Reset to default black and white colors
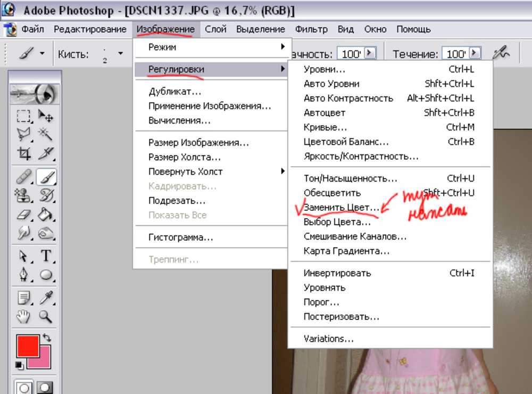 click(19, 365)
